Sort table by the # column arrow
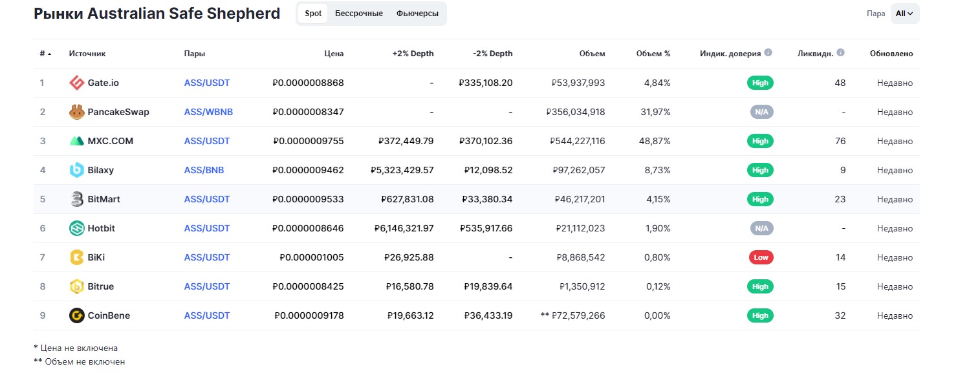The width and height of the screenshot is (980, 373). click(x=50, y=54)
